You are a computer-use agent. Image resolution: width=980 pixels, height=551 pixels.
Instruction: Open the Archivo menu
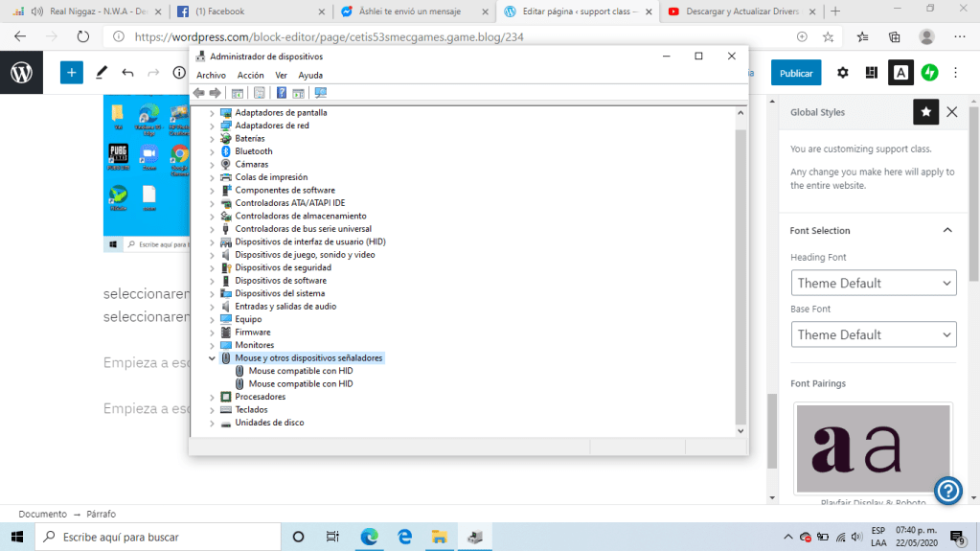(211, 75)
